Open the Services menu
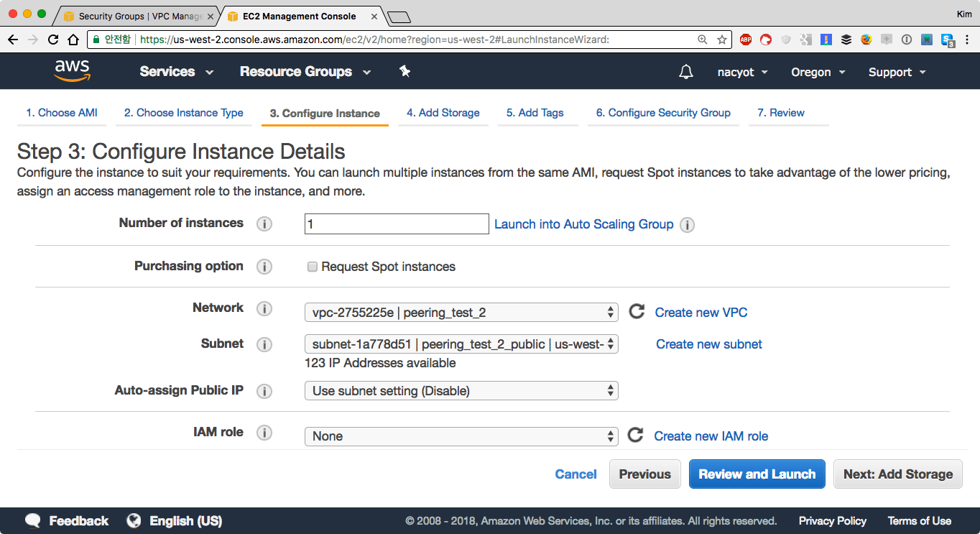The height and width of the screenshot is (534, 980). click(x=177, y=72)
